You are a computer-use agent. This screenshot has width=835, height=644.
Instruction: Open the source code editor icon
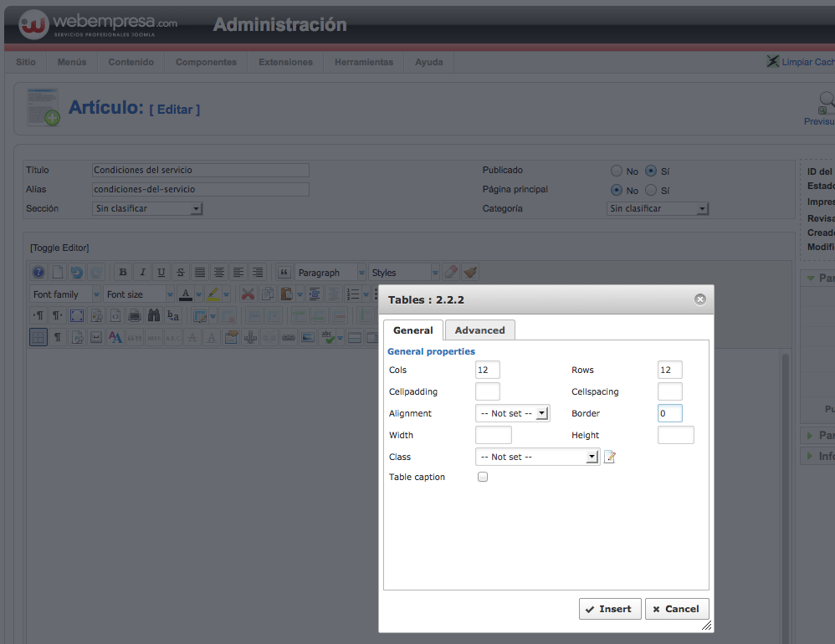pos(115,315)
